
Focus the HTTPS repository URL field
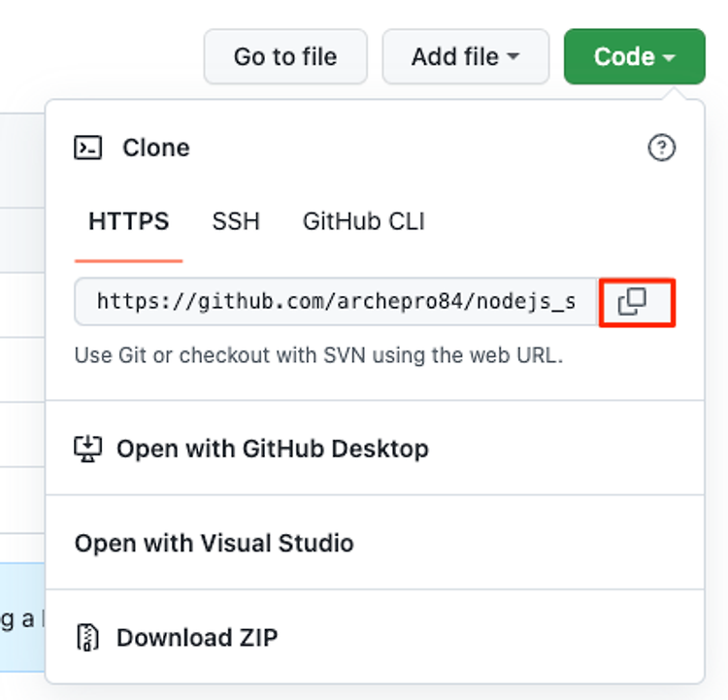pos(336,302)
